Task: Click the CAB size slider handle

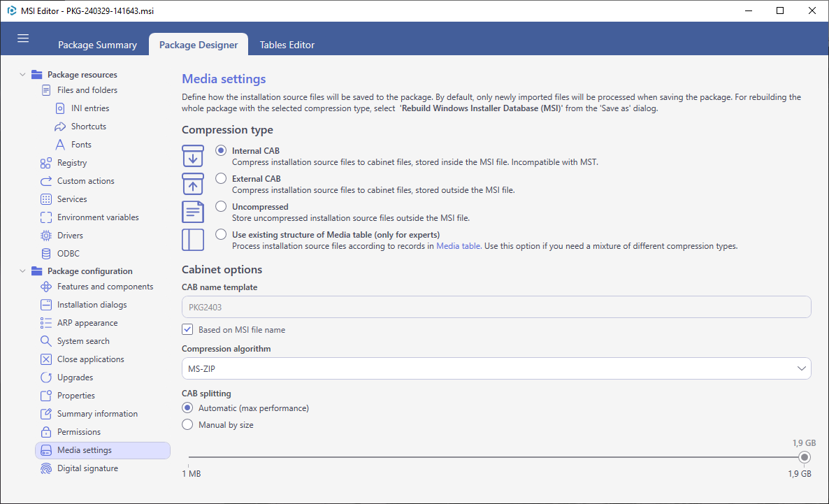Action: [x=804, y=457]
